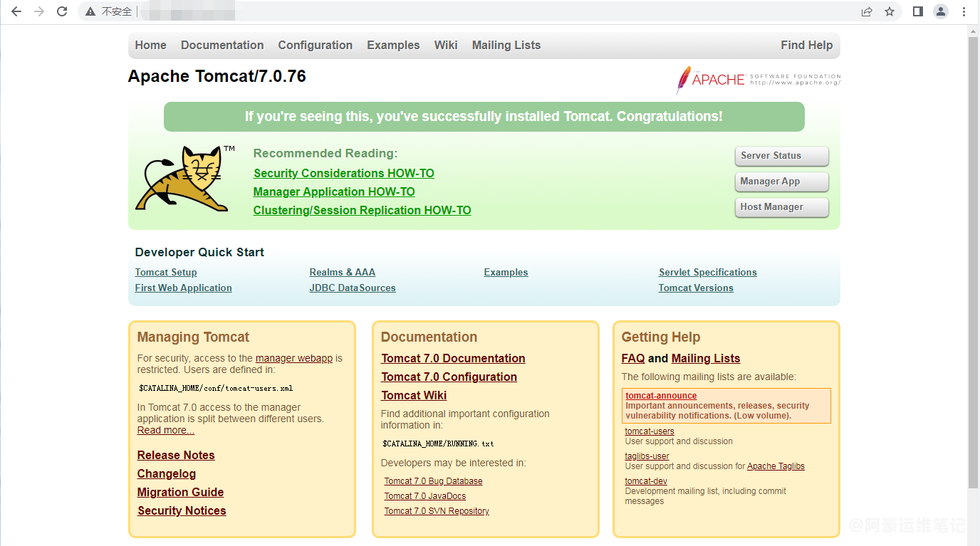Reload the page with refresh icon
Image resolution: width=980 pixels, height=546 pixels.
pyautogui.click(x=62, y=11)
